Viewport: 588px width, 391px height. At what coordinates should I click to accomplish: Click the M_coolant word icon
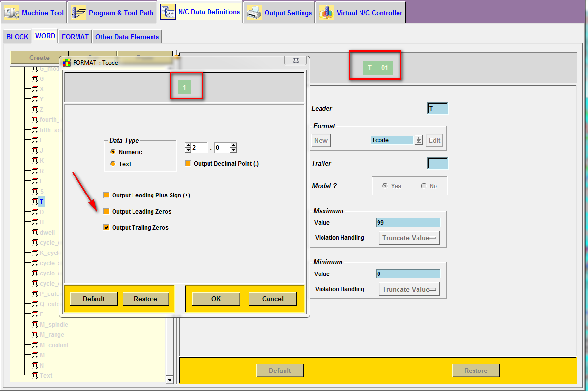coord(35,345)
